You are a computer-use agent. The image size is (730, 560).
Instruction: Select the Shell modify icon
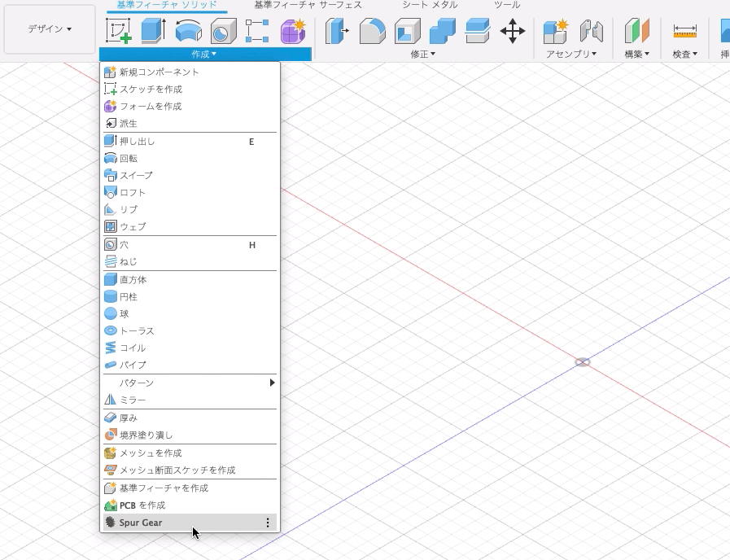click(408, 31)
